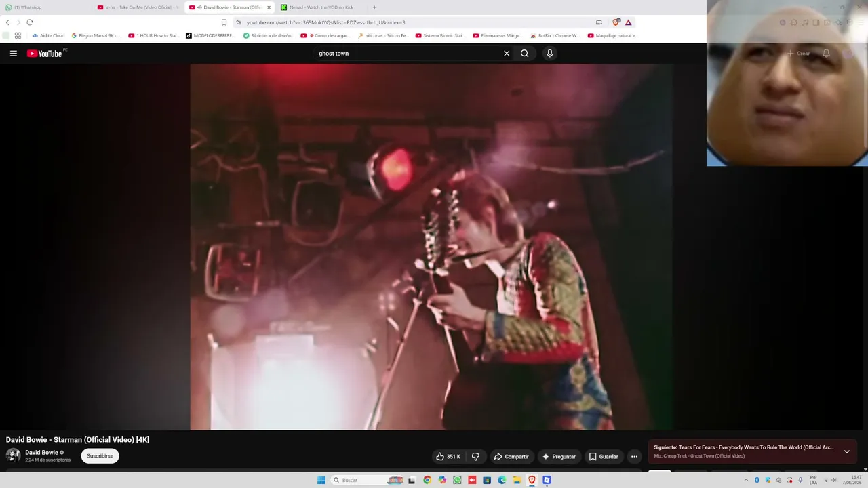Screen dimensions: 868x488
Task: Switch to the Neirad Kick tab
Action: [320, 7]
